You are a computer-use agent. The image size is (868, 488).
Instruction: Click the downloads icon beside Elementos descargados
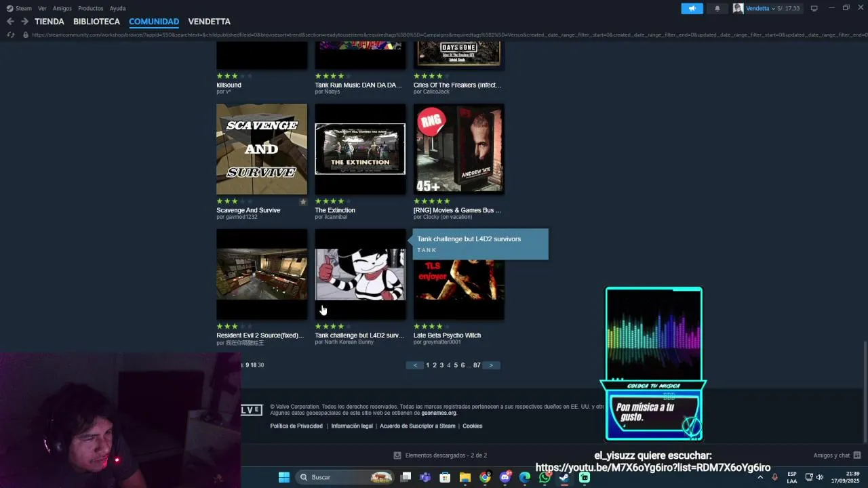[397, 455]
